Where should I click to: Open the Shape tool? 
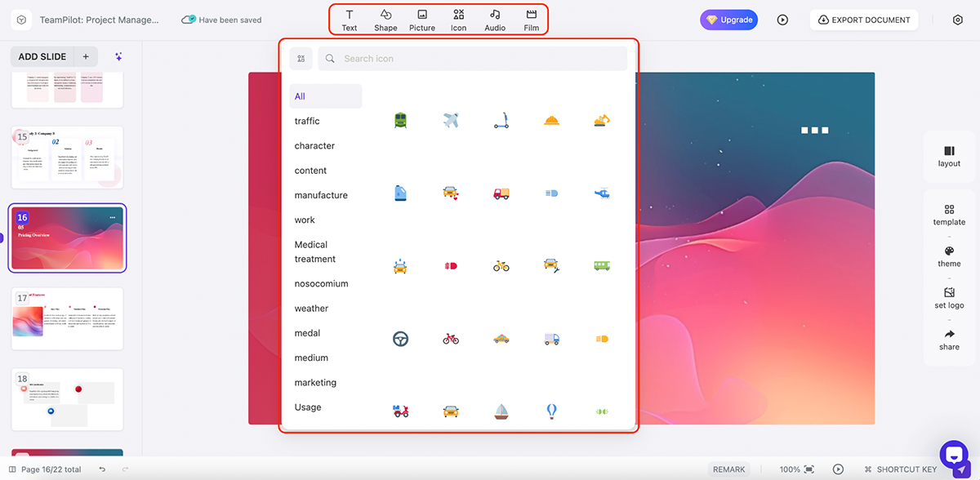(x=385, y=18)
